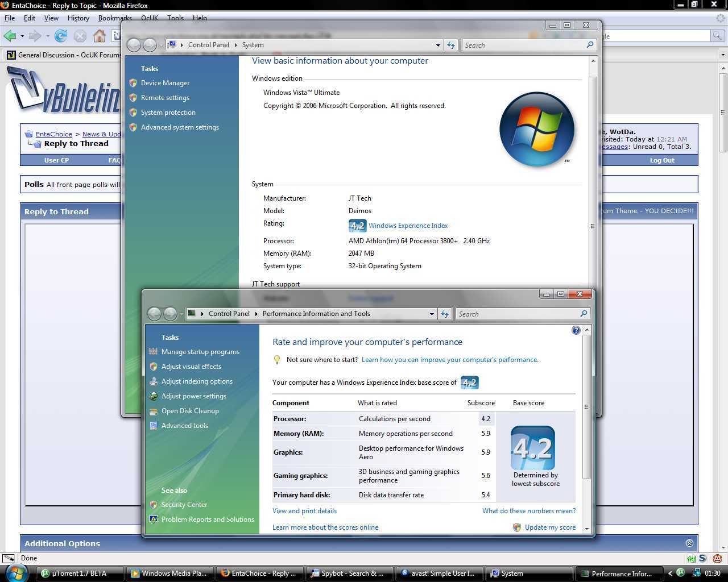728x582 pixels.
Task: Expand arrow after Control Panel in System breadcrumb
Action: pos(235,45)
